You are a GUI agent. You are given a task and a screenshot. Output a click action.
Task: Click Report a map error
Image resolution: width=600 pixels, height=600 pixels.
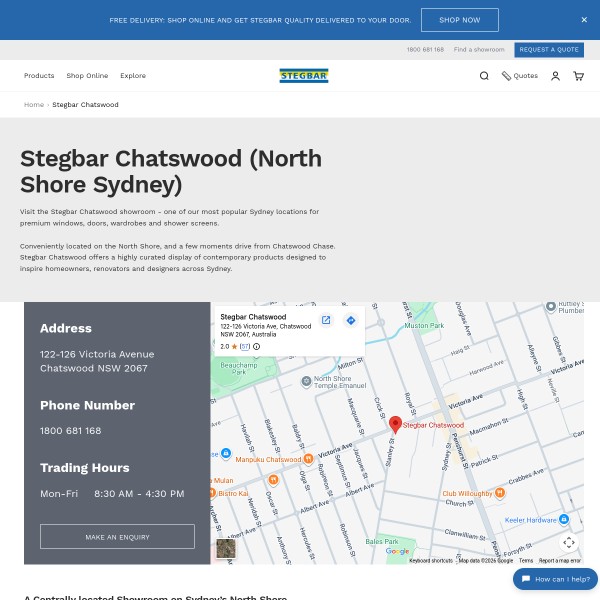(x=560, y=561)
